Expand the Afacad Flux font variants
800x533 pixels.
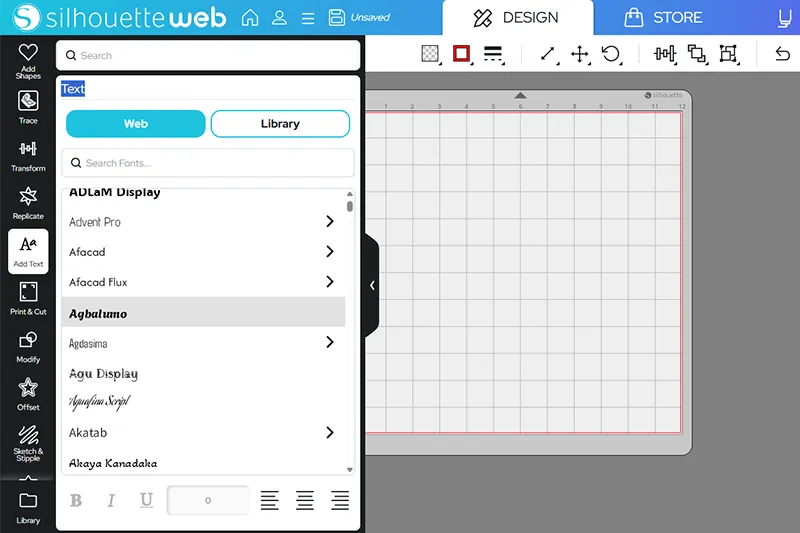pyautogui.click(x=330, y=282)
